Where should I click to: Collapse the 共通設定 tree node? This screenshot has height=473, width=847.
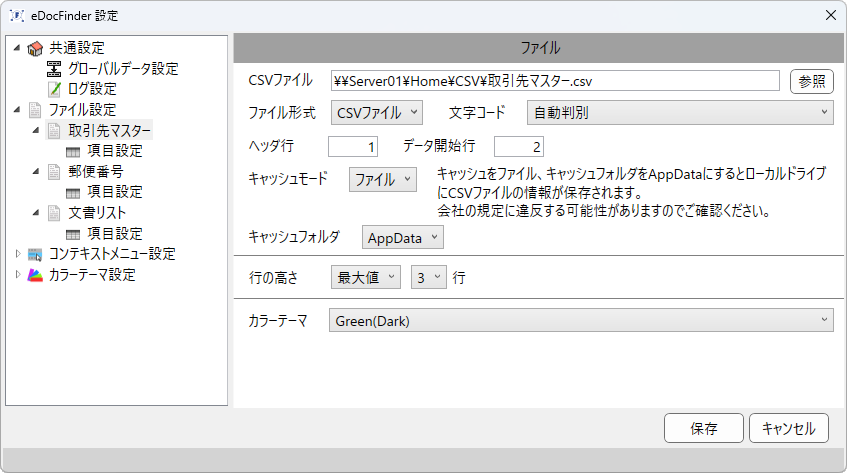17,48
